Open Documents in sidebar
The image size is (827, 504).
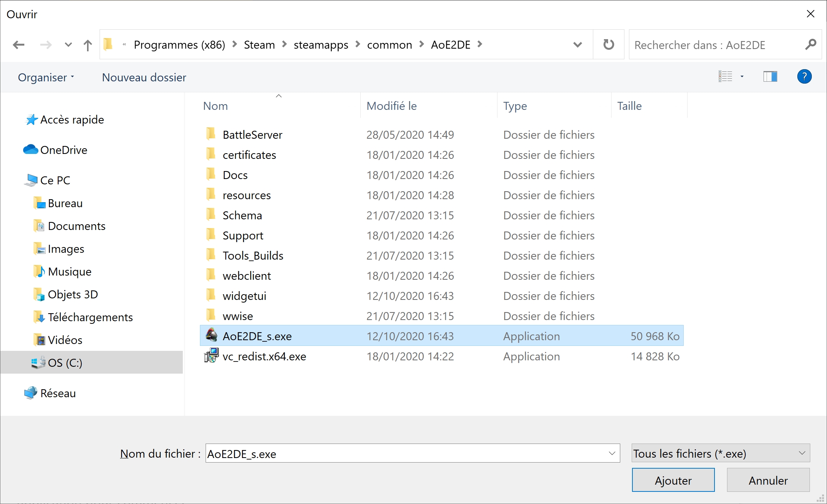coord(69,226)
